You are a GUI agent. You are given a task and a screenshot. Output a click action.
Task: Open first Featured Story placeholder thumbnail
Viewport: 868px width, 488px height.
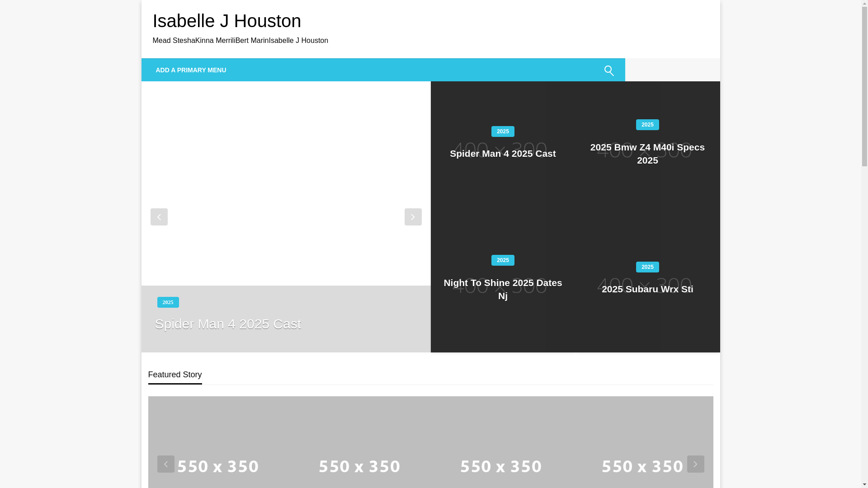tap(219, 442)
